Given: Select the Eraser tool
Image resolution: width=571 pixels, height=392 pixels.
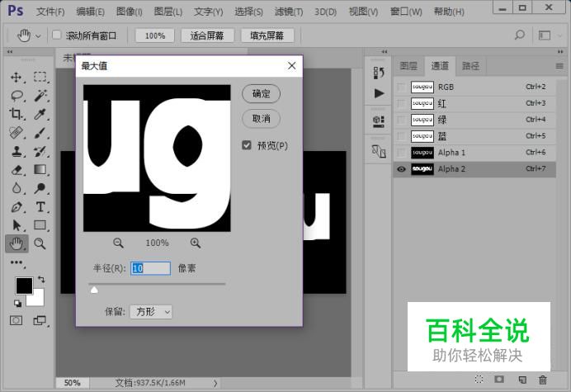Looking at the screenshot, I should point(17,170).
